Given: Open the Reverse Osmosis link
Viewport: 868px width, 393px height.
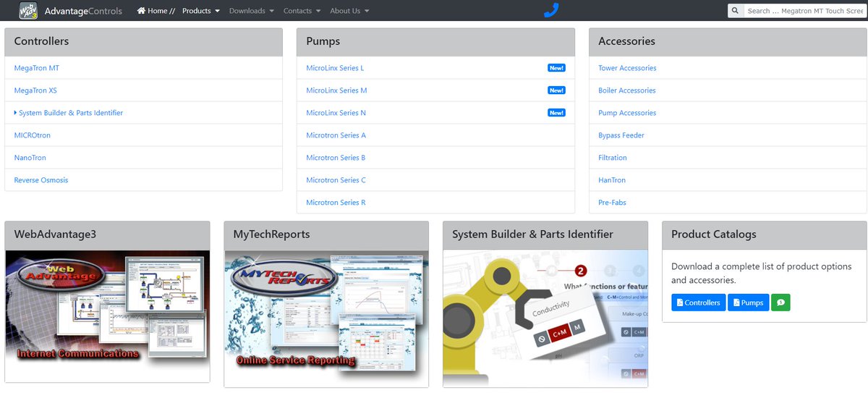Looking at the screenshot, I should point(41,180).
